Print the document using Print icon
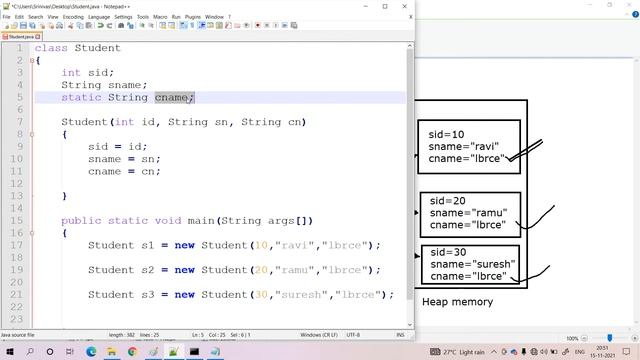The height and width of the screenshot is (360, 640). click(60, 25)
